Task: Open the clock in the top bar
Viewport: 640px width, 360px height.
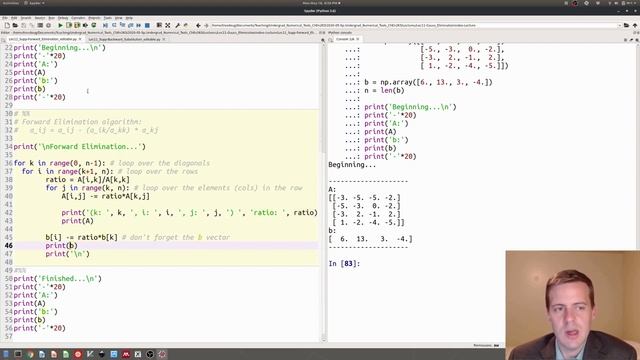Action: [x=321, y=3]
